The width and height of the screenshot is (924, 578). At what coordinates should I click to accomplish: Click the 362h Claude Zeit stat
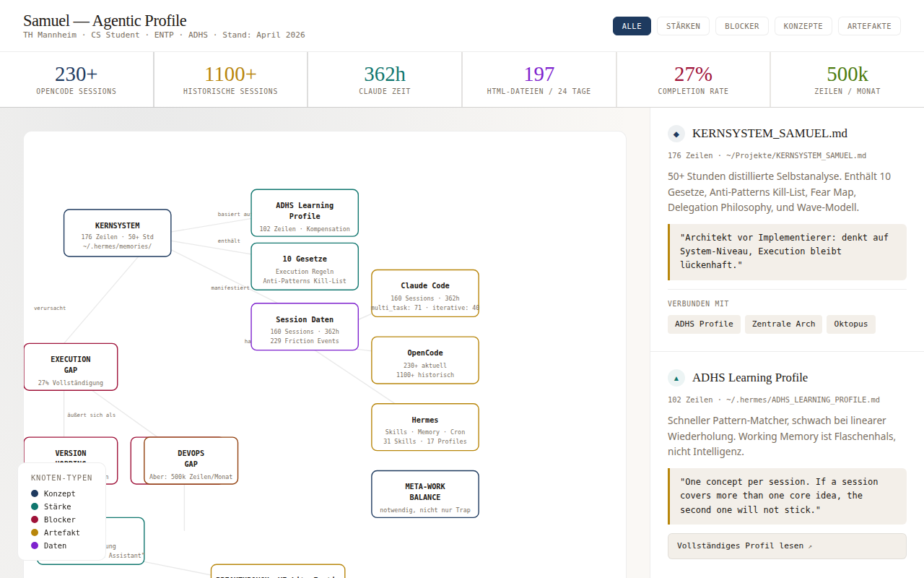coord(385,79)
